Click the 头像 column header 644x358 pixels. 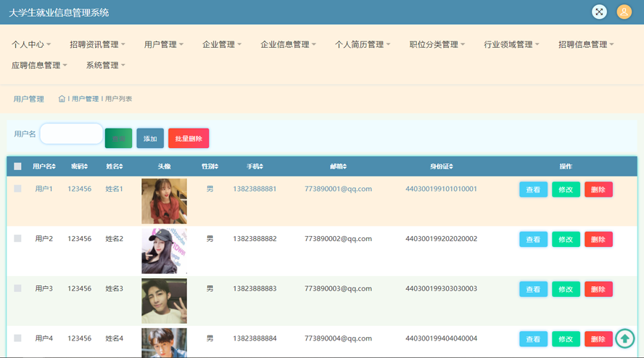click(165, 166)
